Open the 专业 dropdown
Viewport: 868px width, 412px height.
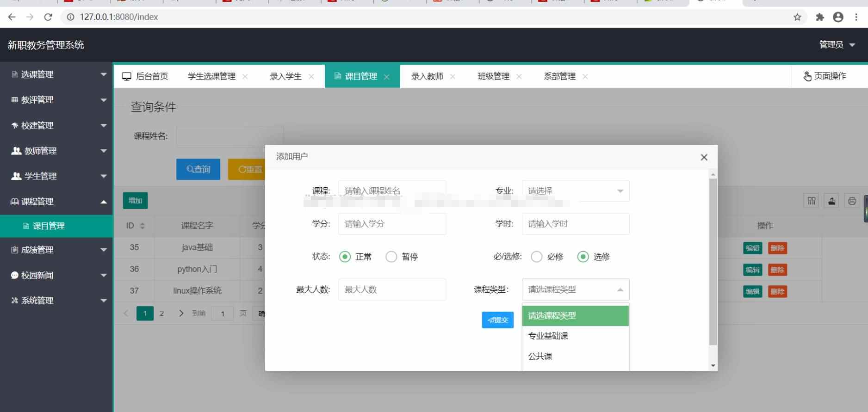[x=576, y=191]
